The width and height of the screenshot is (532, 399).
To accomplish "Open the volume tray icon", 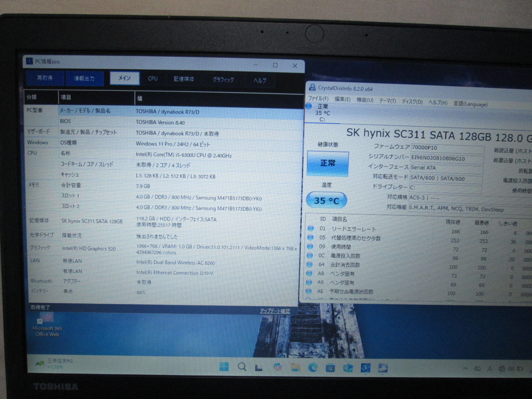I will pyautogui.click(x=511, y=368).
